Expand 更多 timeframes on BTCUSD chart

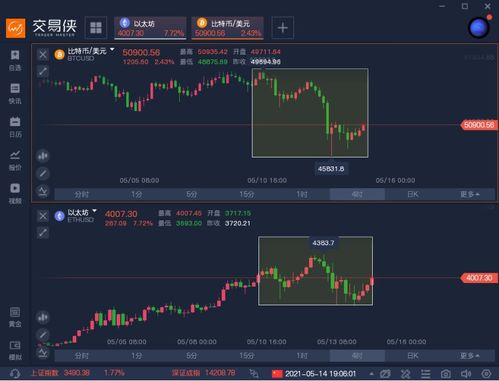(469, 194)
